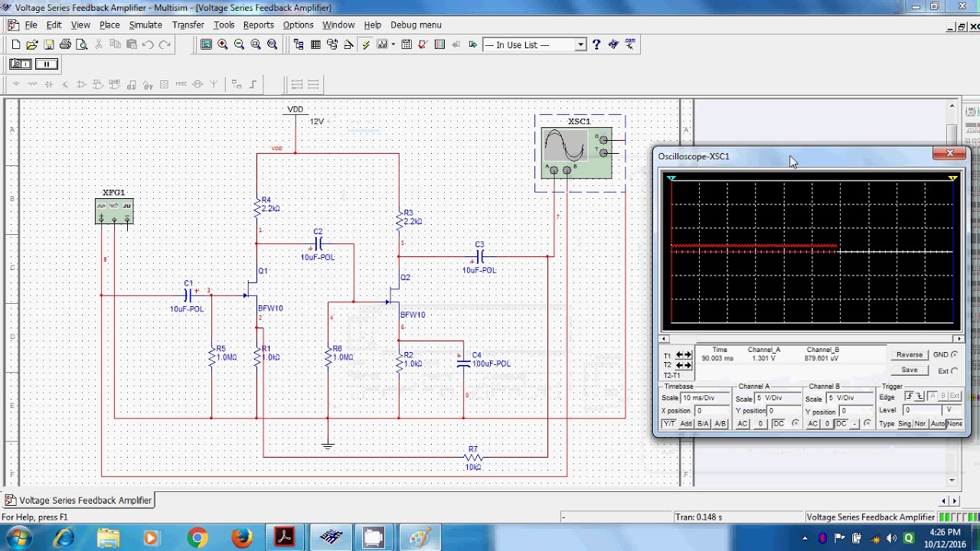Move the T1 cursor left with its arrow

(679, 355)
